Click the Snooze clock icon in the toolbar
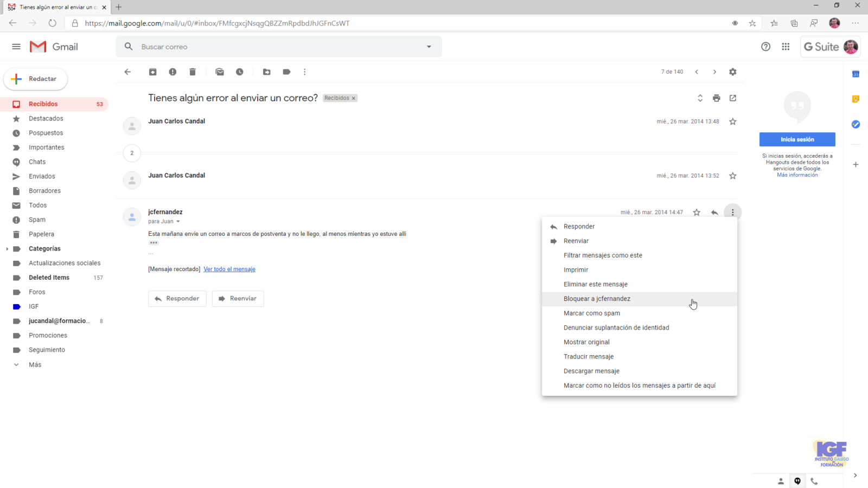868x488 pixels. click(240, 72)
